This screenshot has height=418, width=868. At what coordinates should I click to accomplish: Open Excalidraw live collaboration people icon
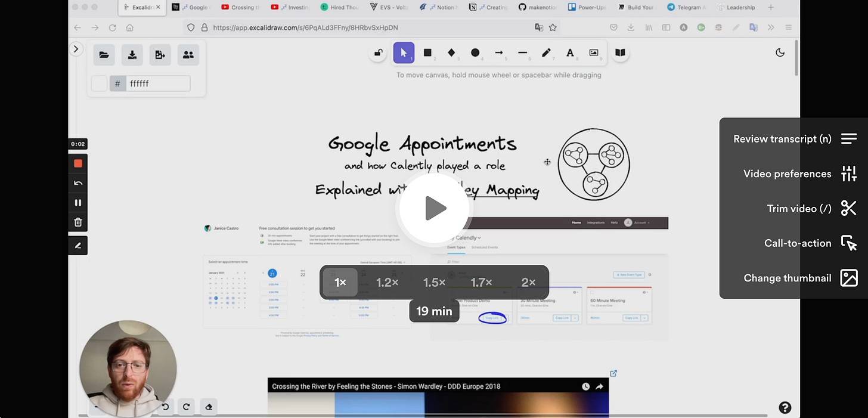pyautogui.click(x=188, y=55)
